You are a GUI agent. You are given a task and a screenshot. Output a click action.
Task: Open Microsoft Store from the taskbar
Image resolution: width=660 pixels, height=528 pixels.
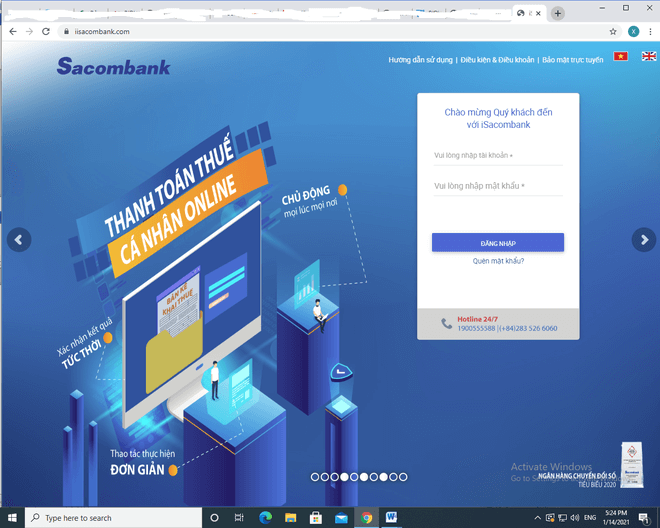point(316,517)
